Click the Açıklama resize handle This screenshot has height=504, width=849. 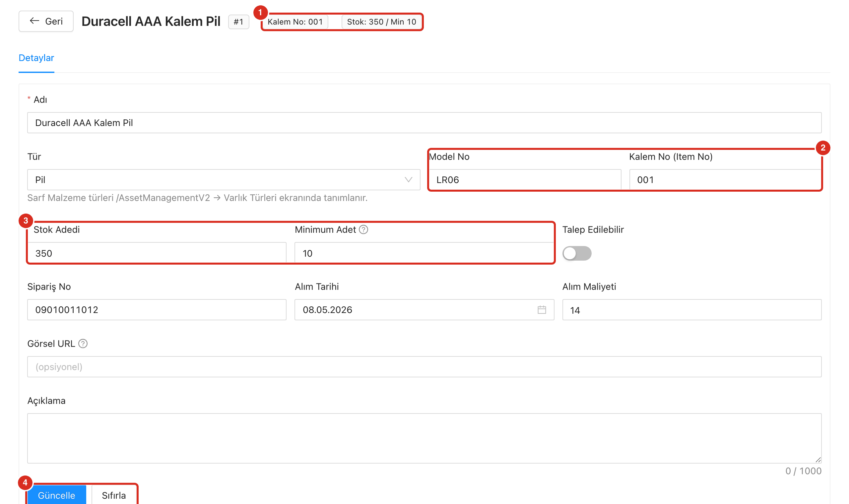pyautogui.click(x=818, y=460)
